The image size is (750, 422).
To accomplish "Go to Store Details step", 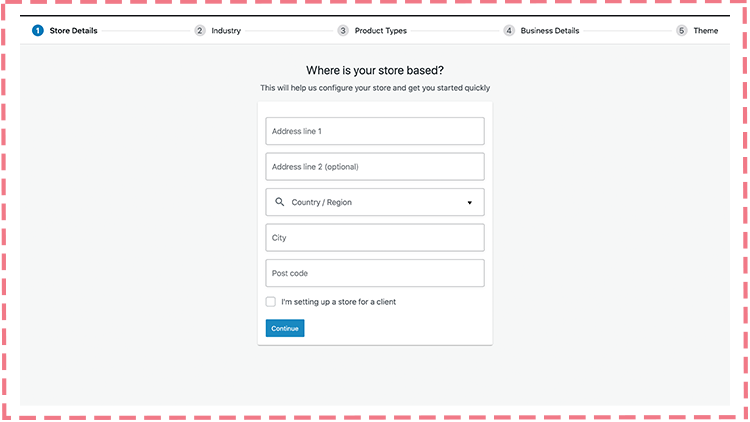I will point(73,31).
